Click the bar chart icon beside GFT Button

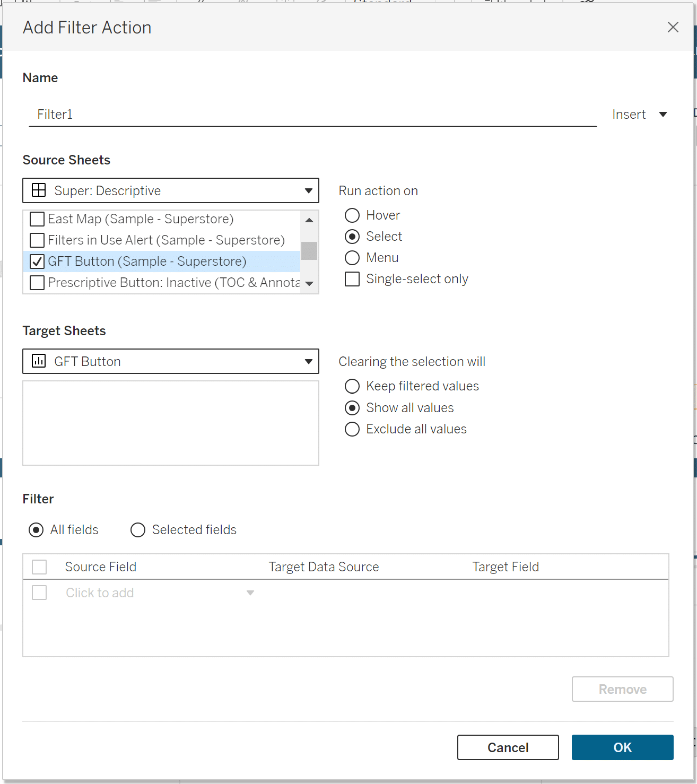click(39, 361)
